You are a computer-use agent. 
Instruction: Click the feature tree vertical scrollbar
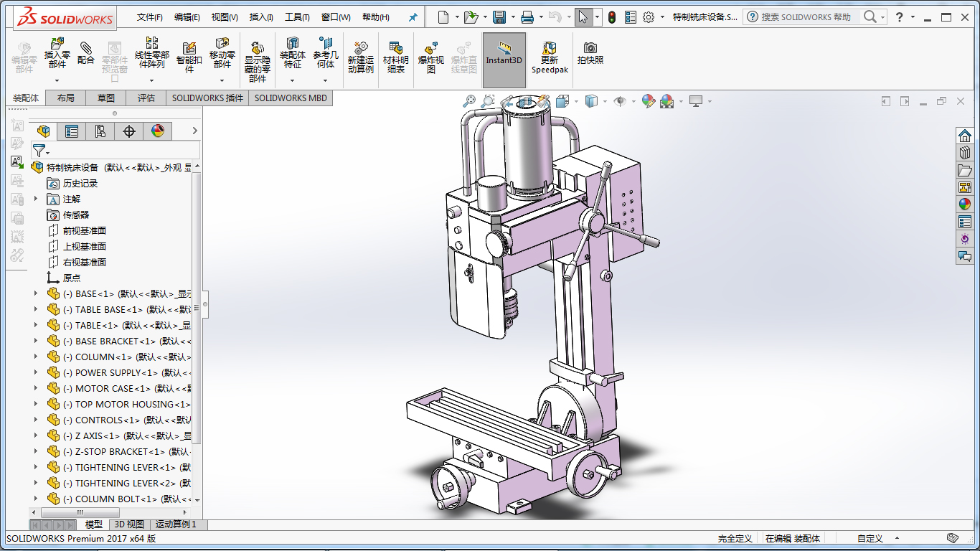[197, 309]
